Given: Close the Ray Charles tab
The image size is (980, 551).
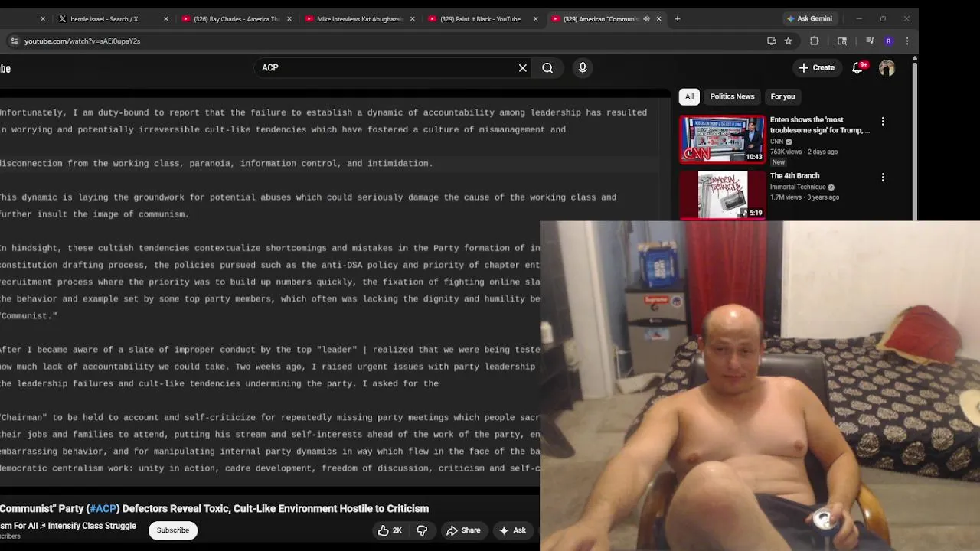Looking at the screenshot, I should 289,19.
